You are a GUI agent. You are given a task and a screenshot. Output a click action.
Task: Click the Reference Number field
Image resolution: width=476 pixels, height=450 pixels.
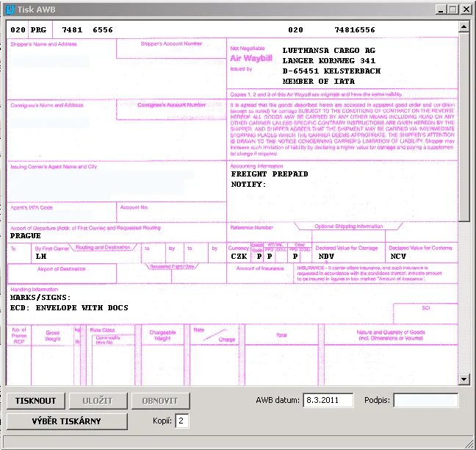pyautogui.click(x=270, y=233)
